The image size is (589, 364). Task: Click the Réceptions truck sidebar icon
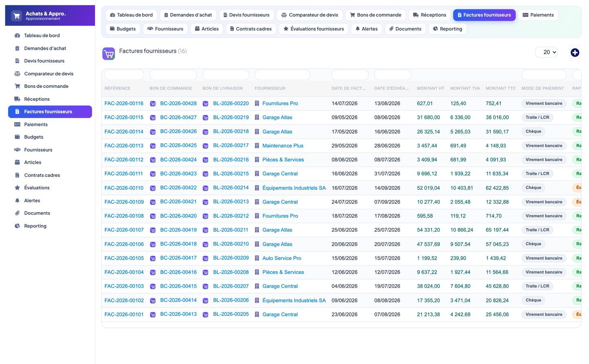pos(17,99)
